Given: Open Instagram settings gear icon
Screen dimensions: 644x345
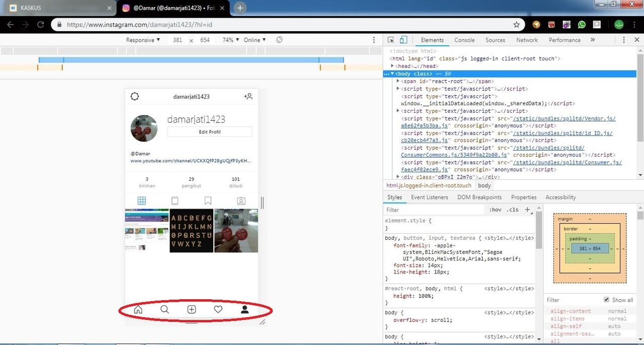Looking at the screenshot, I should click(x=134, y=97).
